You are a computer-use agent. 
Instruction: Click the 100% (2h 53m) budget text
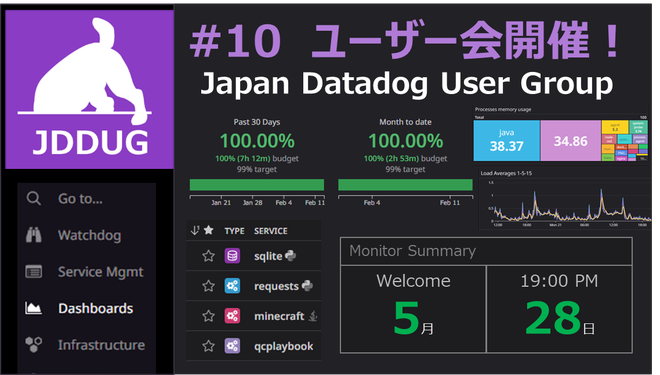(x=405, y=159)
